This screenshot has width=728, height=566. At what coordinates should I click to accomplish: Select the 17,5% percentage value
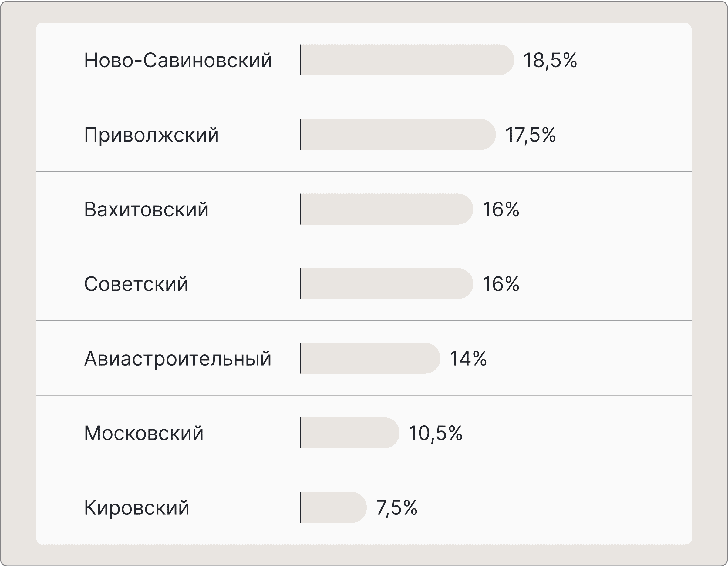(x=530, y=135)
